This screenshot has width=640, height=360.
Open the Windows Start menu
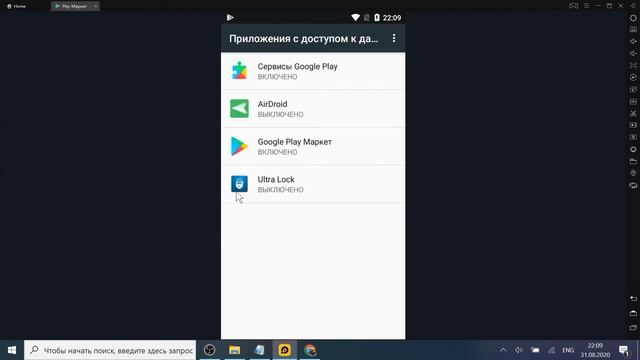12,350
